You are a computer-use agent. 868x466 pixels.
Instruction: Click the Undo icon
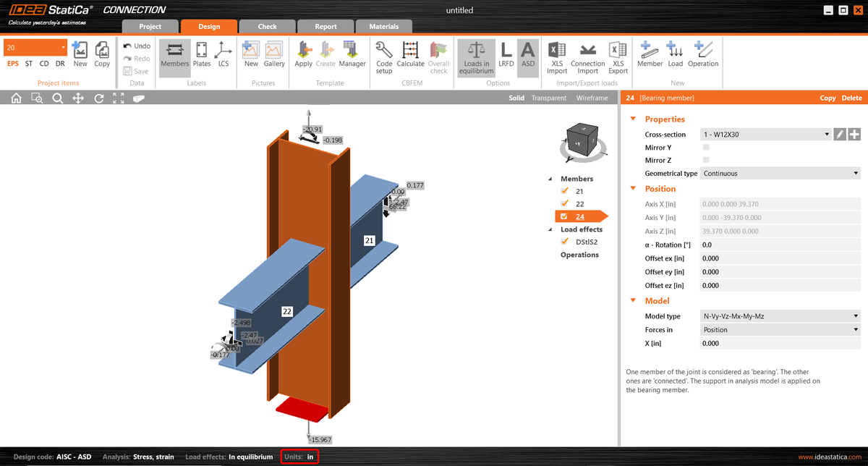tap(129, 45)
